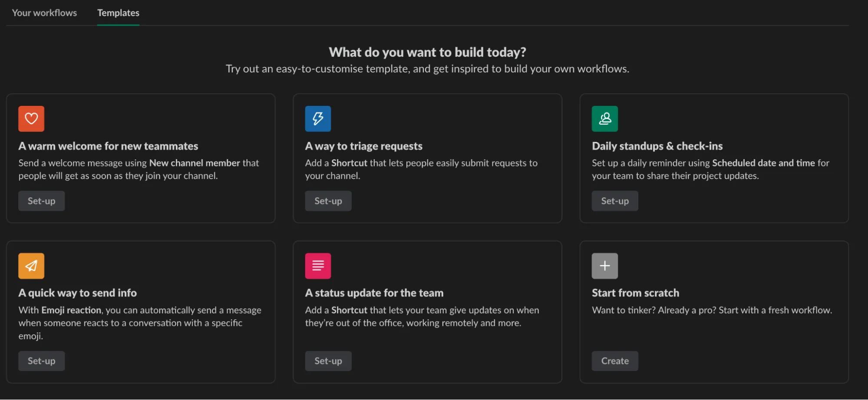Click the grey plus scratch icon

point(604,266)
